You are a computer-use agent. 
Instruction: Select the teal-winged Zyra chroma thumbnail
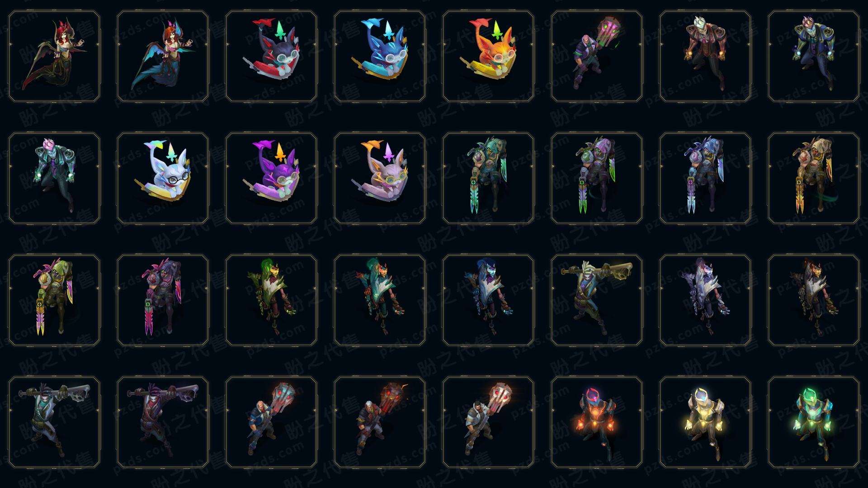(x=163, y=56)
